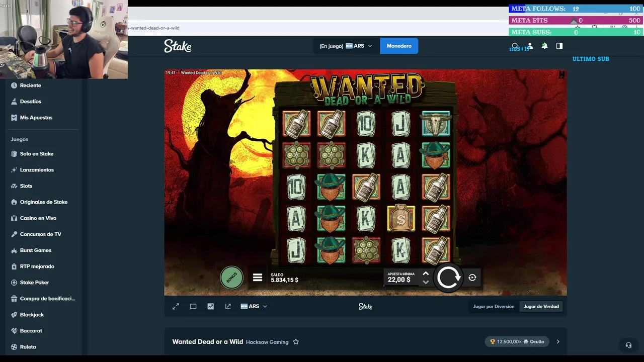
Task: Click the Wanted Dead or a Wild title below the game
Action: tap(207, 342)
